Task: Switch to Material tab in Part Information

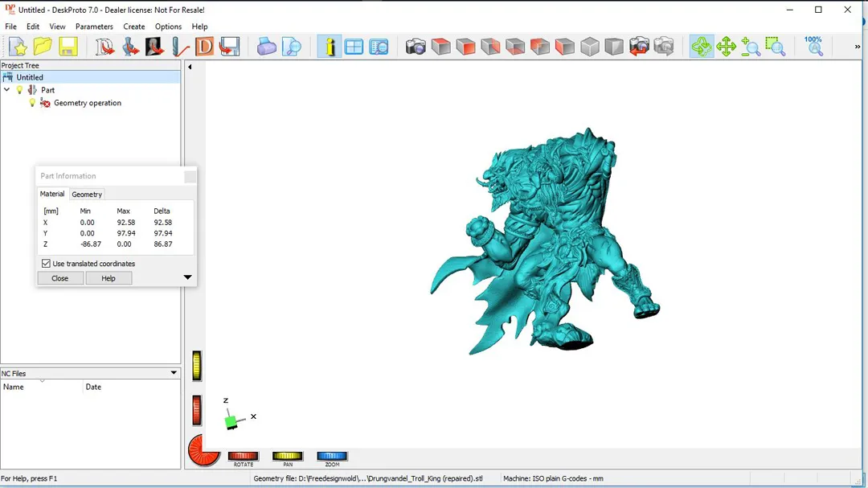Action: point(52,194)
